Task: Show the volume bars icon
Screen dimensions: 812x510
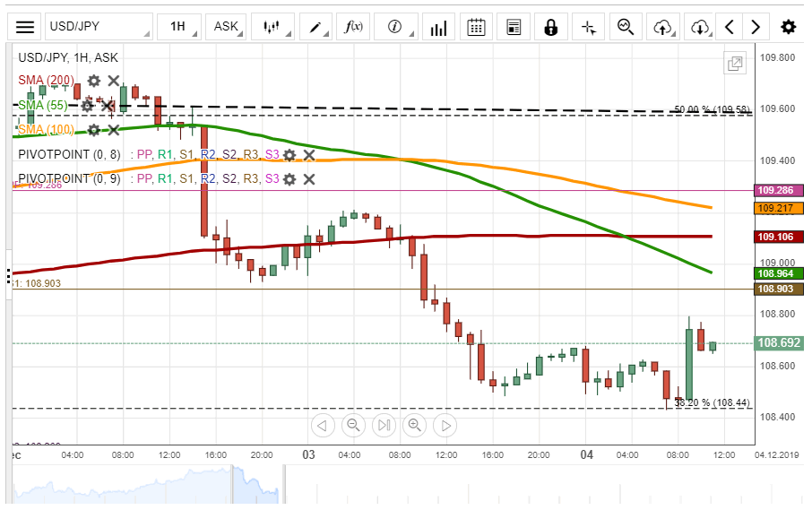Action: (x=438, y=27)
